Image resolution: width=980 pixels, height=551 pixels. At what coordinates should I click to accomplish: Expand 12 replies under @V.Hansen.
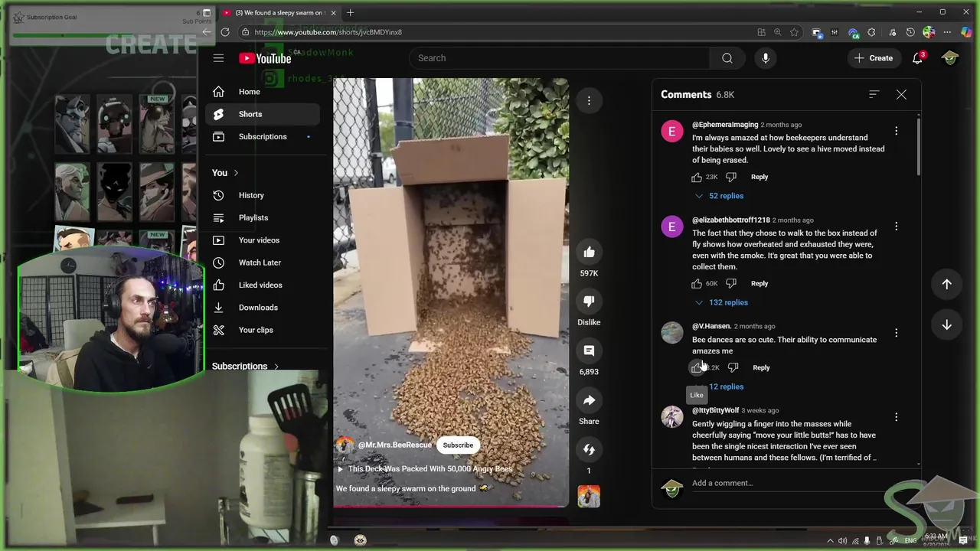[719, 386]
